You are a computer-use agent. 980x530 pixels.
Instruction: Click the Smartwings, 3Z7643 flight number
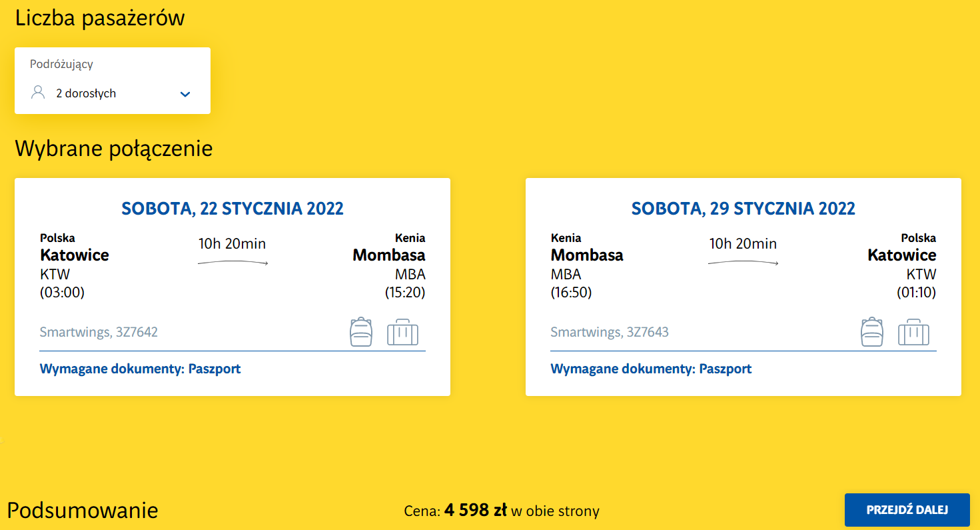coord(610,332)
